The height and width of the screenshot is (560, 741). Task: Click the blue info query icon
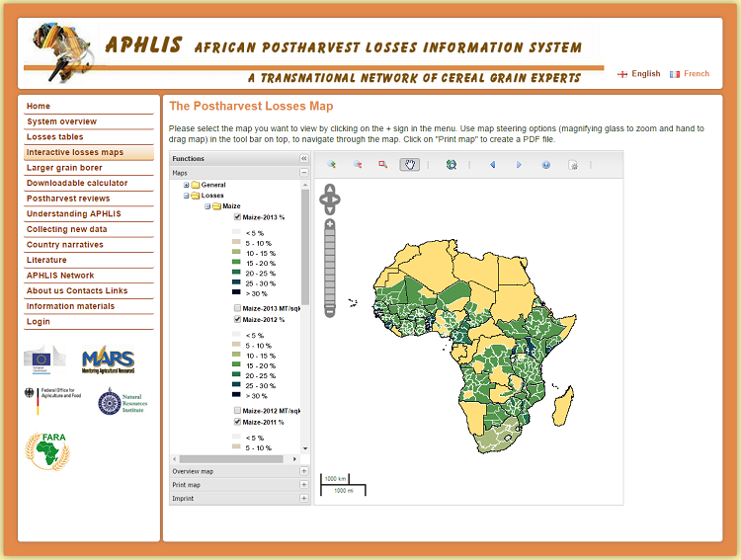545,165
